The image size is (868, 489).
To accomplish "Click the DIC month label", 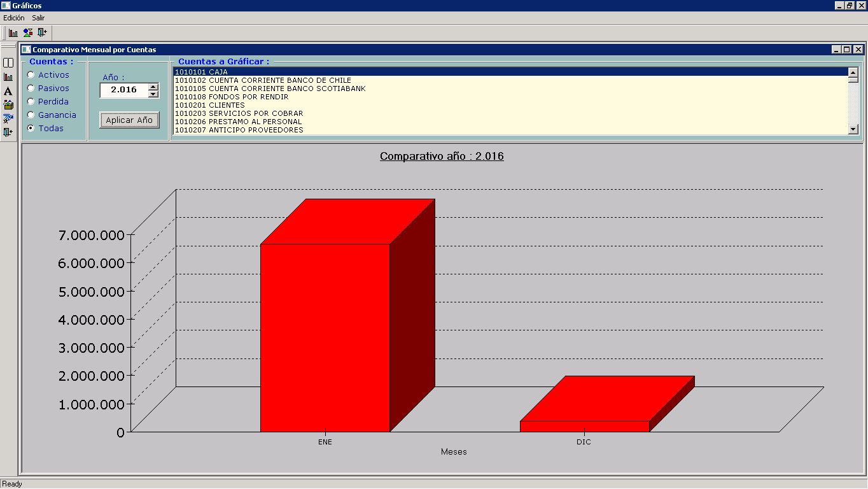I will pos(584,442).
